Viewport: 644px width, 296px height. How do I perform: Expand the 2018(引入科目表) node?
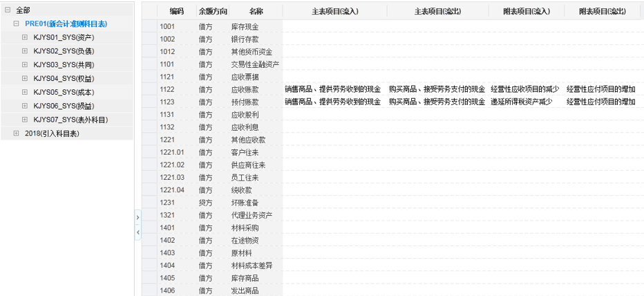coord(16,133)
